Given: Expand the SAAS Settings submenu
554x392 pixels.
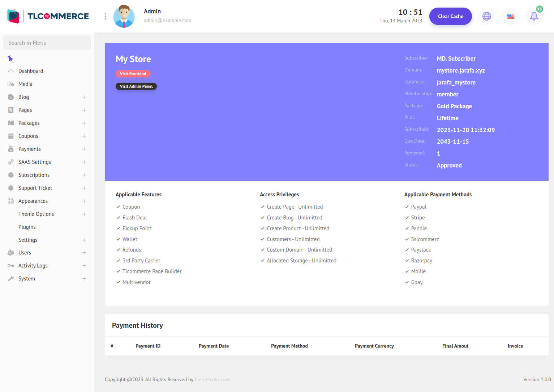Looking at the screenshot, I should point(84,162).
